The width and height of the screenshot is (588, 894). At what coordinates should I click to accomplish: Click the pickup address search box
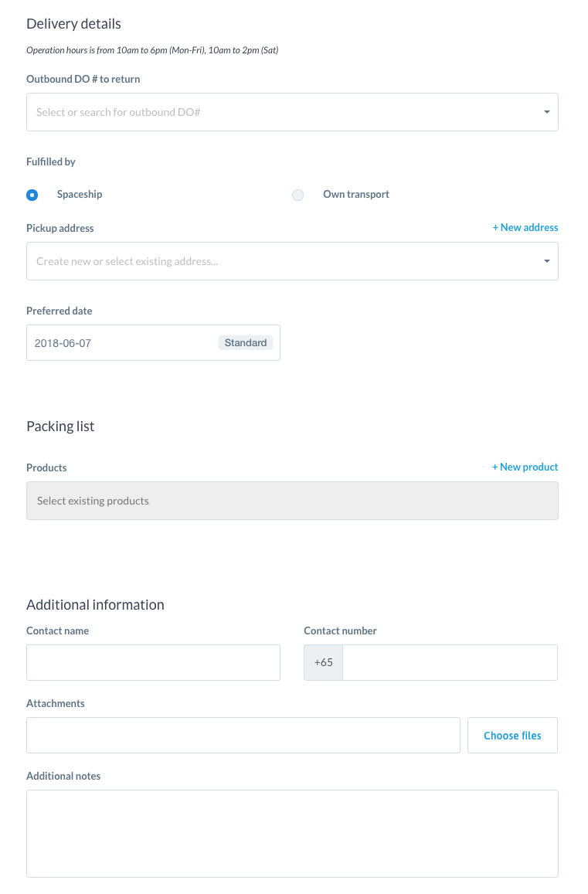point(278,261)
